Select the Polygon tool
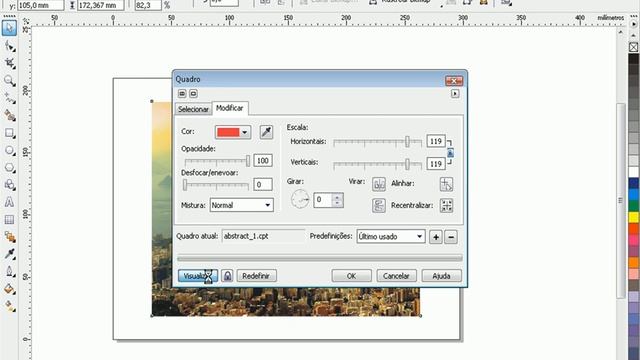 click(9, 168)
